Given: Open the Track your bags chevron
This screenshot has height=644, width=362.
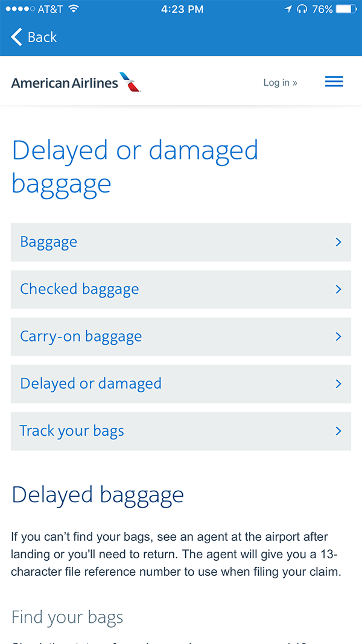Looking at the screenshot, I should 338,431.
